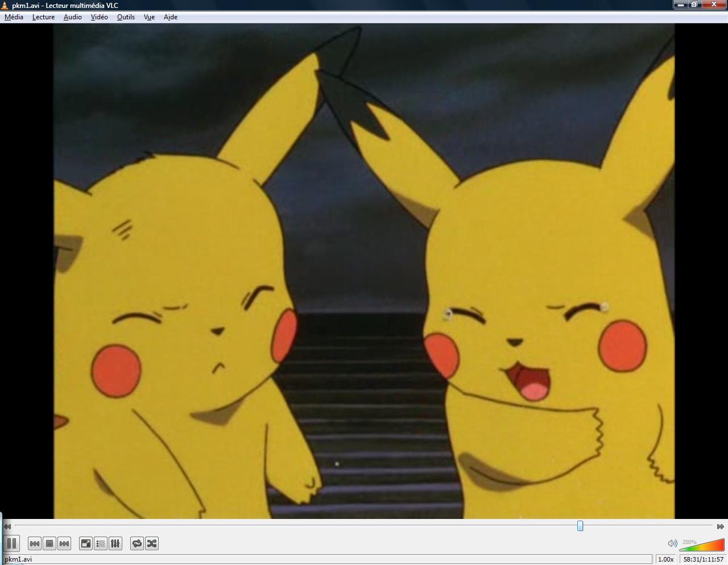
Task: Open the Audio menu
Action: [x=72, y=17]
